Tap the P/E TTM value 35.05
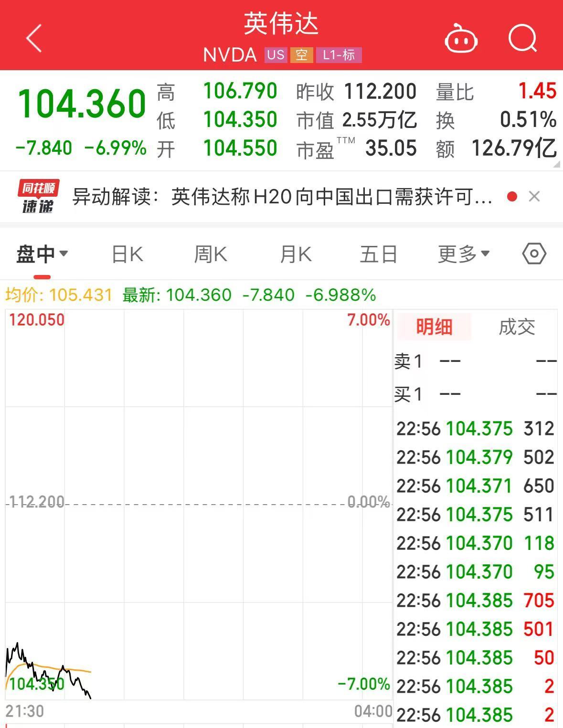Image resolution: width=563 pixels, height=728 pixels. [391, 148]
